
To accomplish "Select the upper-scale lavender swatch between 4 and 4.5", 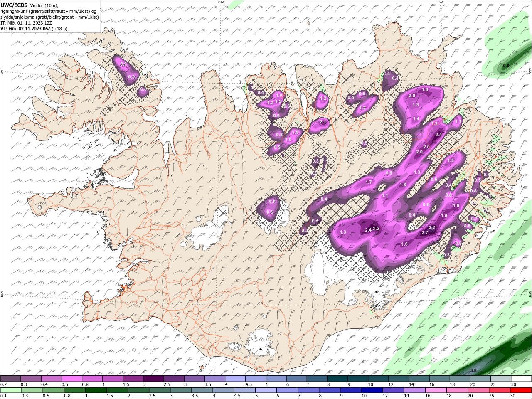I will (x=235, y=378).
